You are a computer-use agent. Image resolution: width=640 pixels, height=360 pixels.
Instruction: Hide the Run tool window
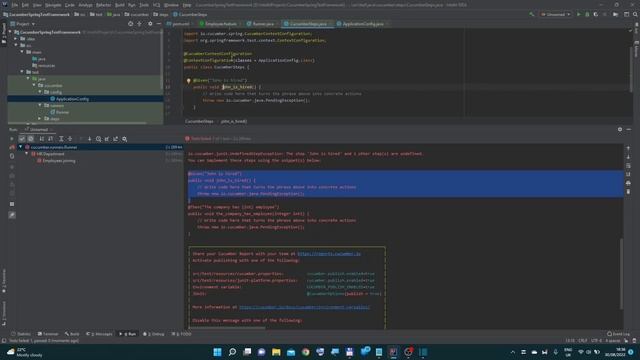tap(629, 129)
